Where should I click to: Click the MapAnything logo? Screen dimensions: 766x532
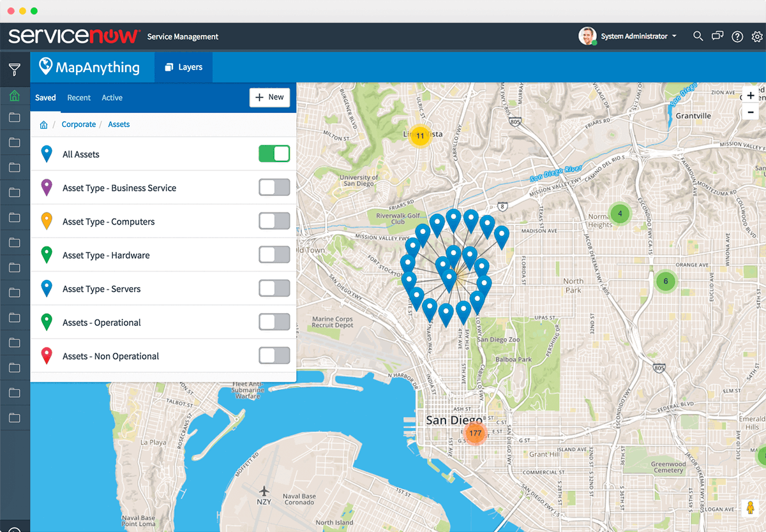click(x=89, y=67)
